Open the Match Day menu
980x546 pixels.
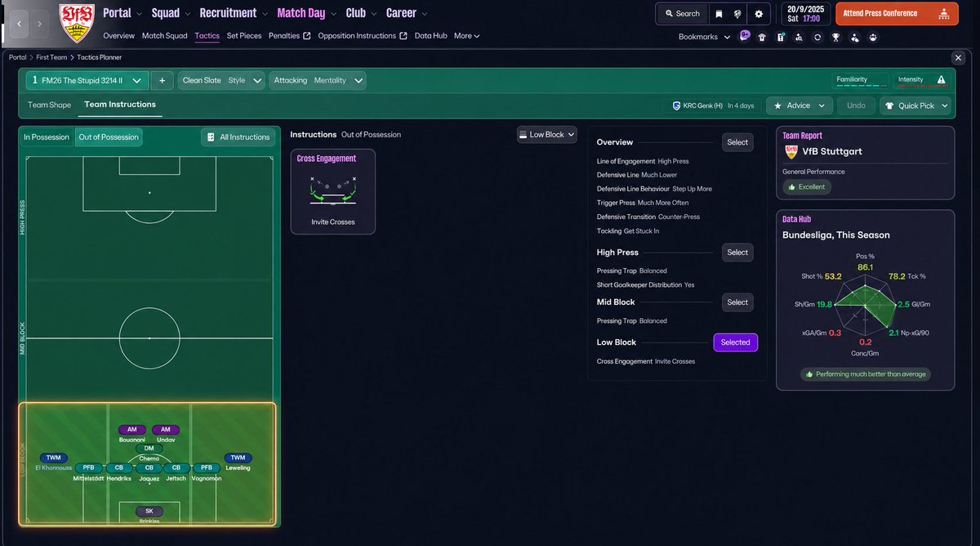click(x=306, y=13)
